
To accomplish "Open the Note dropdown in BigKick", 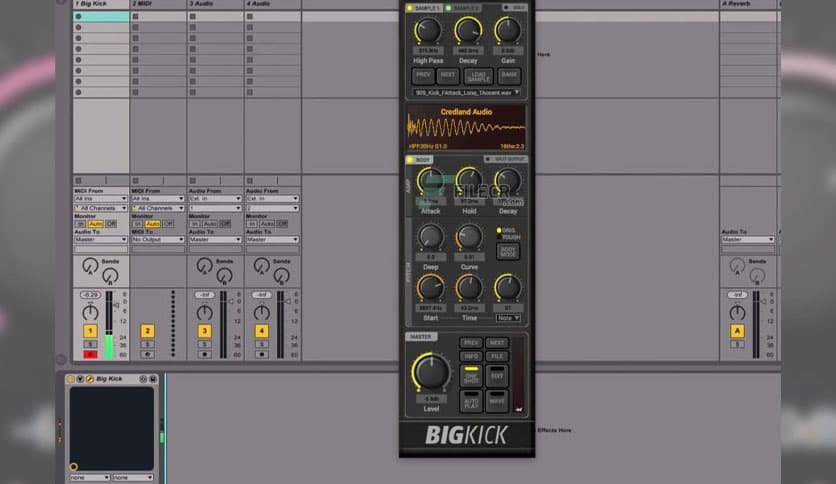I will point(508,318).
